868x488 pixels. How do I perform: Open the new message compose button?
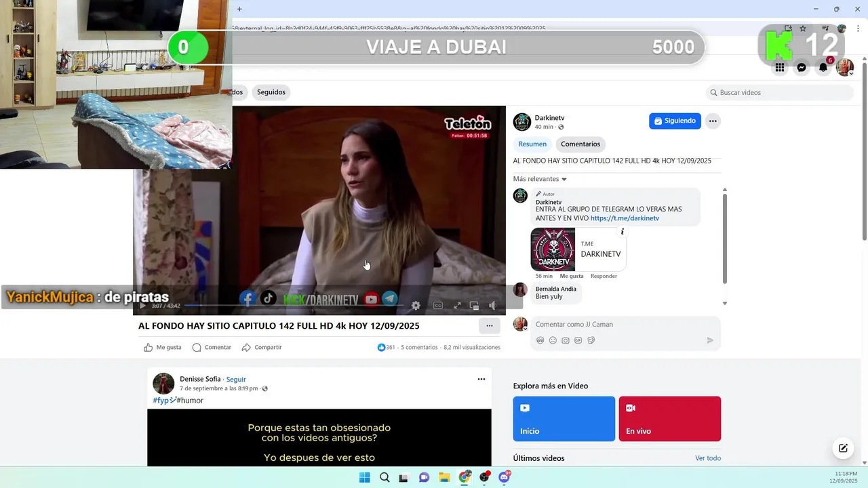[843, 448]
